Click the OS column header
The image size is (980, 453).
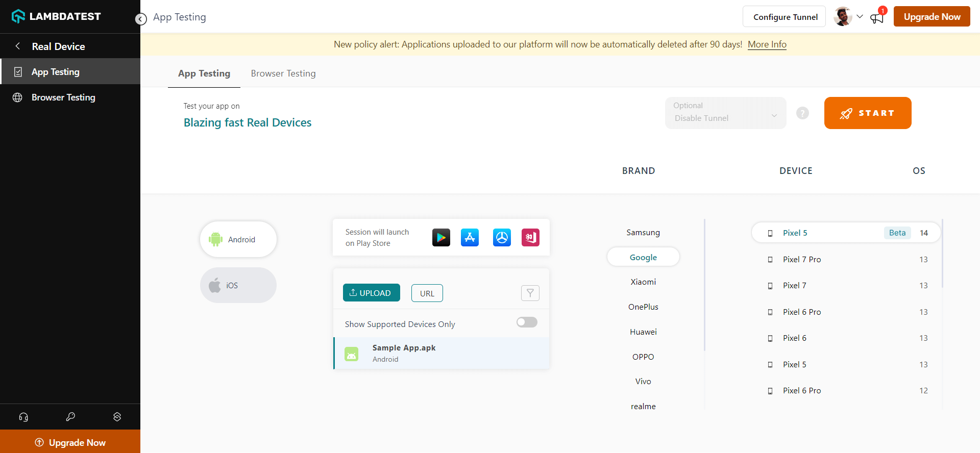coord(919,171)
